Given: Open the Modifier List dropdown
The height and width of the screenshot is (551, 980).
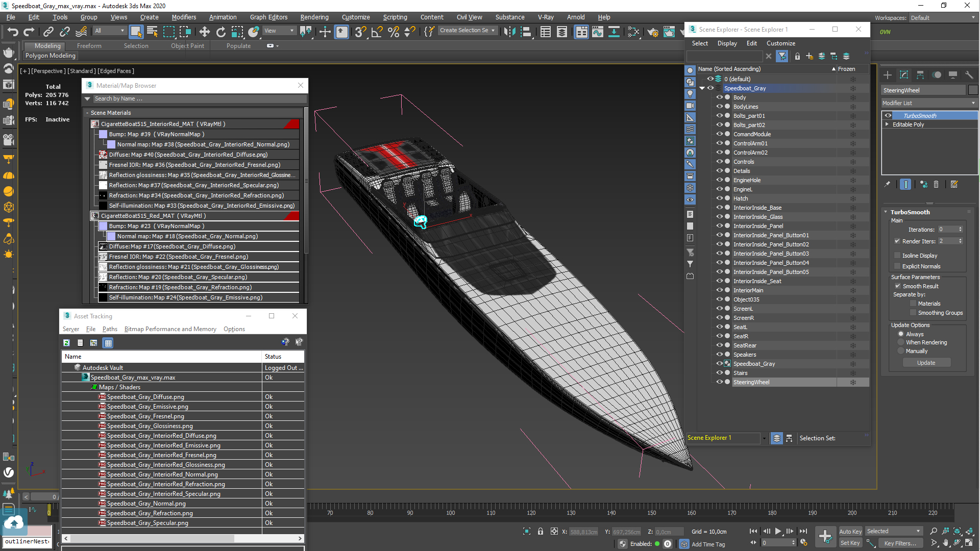Looking at the screenshot, I should [929, 103].
